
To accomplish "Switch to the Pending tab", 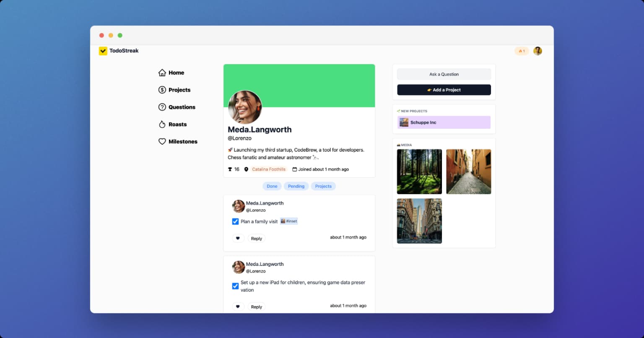I will click(296, 186).
